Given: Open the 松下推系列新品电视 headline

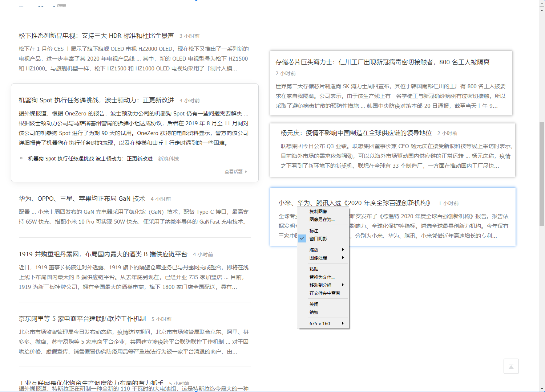Looking at the screenshot, I should (96, 36).
